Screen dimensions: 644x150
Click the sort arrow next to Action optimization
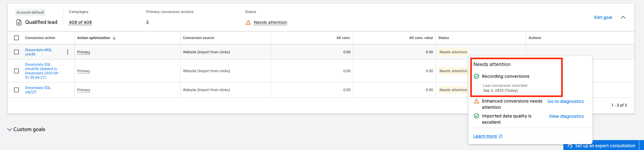coord(114,38)
